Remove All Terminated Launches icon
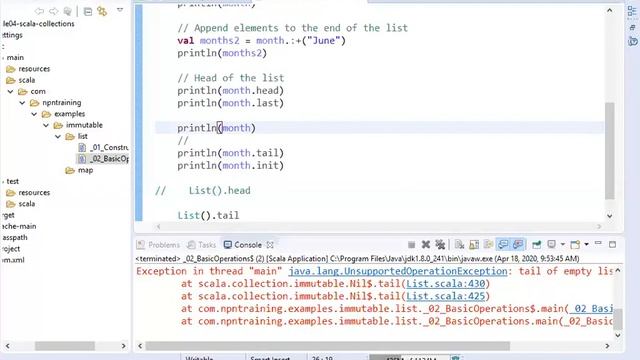The width and height of the screenshot is (640, 360). coord(440,244)
